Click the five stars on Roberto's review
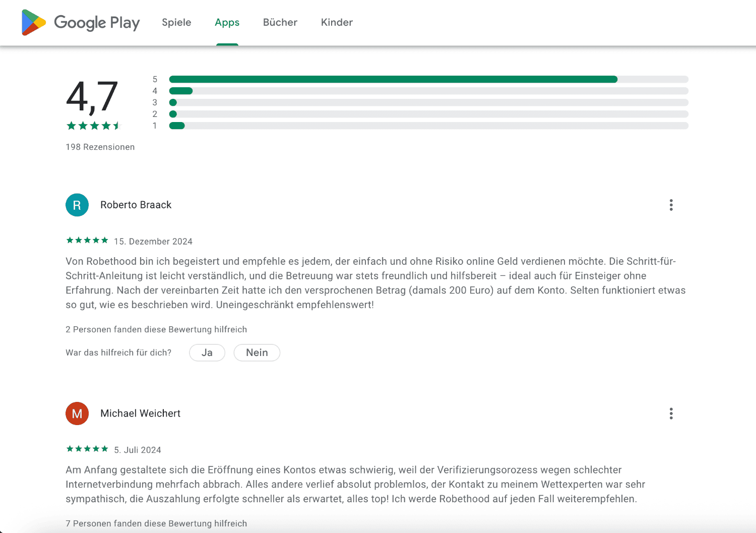Viewport: 756px width, 533px height. [87, 241]
